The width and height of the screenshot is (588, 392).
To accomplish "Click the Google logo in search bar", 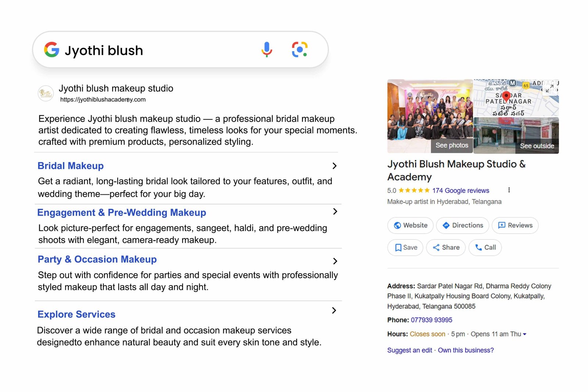I will [51, 50].
